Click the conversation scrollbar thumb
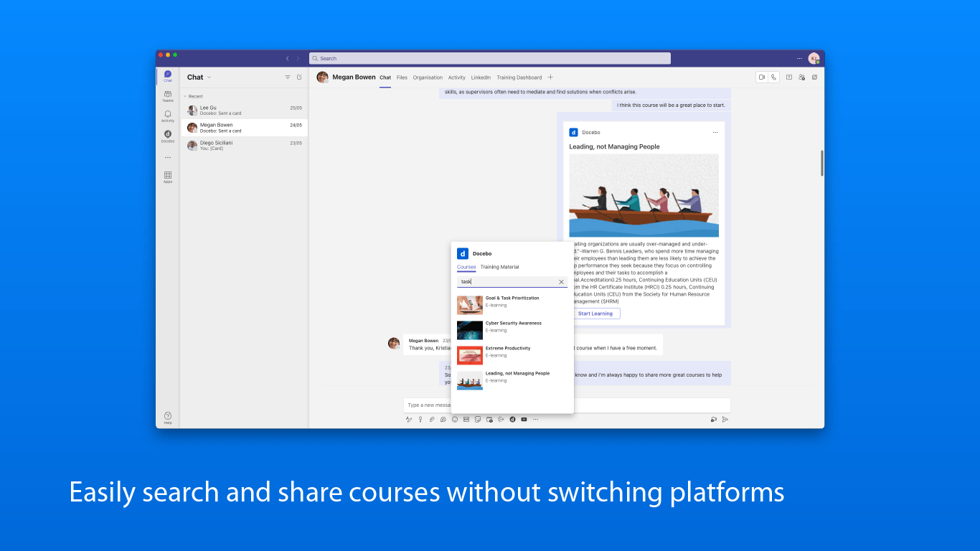The height and width of the screenshot is (551, 980). coord(822,164)
